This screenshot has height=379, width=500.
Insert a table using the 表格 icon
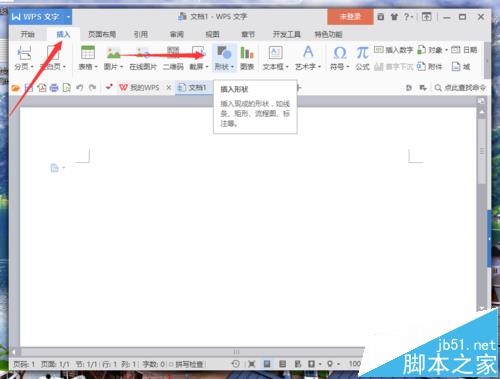click(x=88, y=53)
